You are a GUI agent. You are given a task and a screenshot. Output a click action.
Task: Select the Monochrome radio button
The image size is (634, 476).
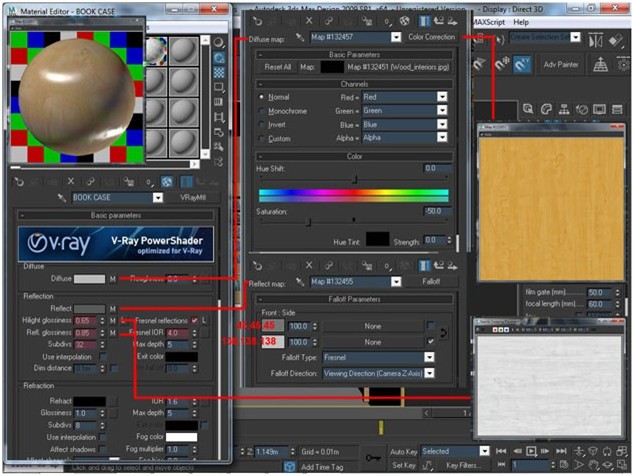pos(262,111)
